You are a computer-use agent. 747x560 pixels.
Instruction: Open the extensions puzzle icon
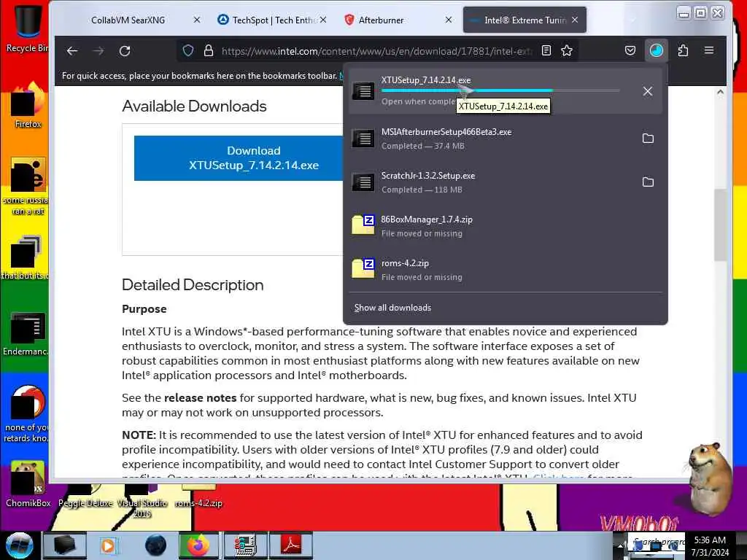tap(683, 50)
